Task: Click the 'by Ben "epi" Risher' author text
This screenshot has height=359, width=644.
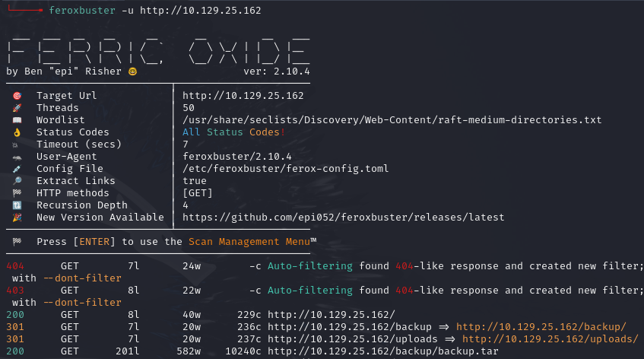Action: [x=64, y=71]
